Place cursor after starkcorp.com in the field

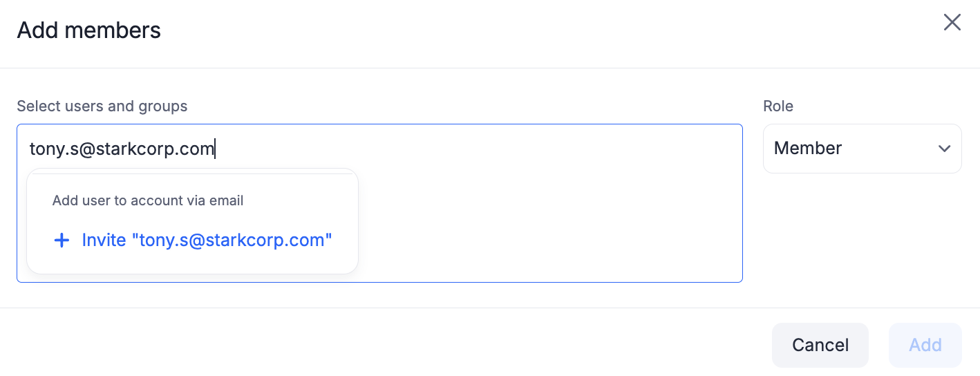coord(215,149)
